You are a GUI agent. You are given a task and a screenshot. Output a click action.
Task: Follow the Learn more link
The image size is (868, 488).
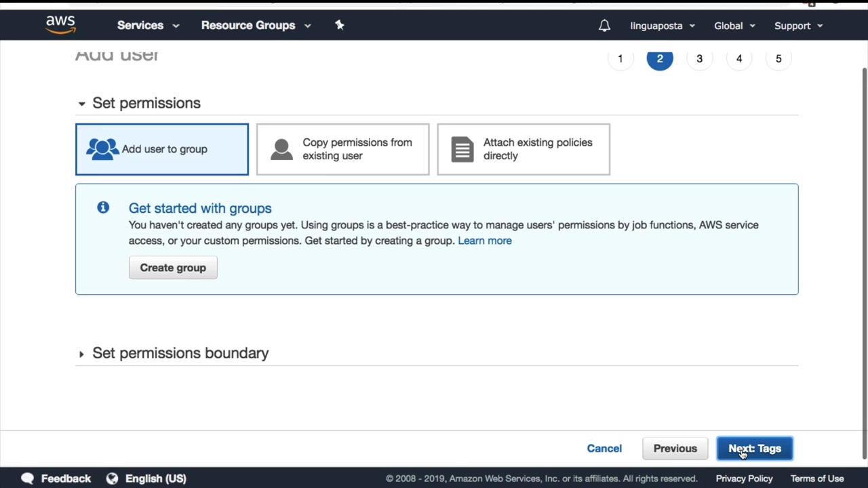tap(484, 241)
